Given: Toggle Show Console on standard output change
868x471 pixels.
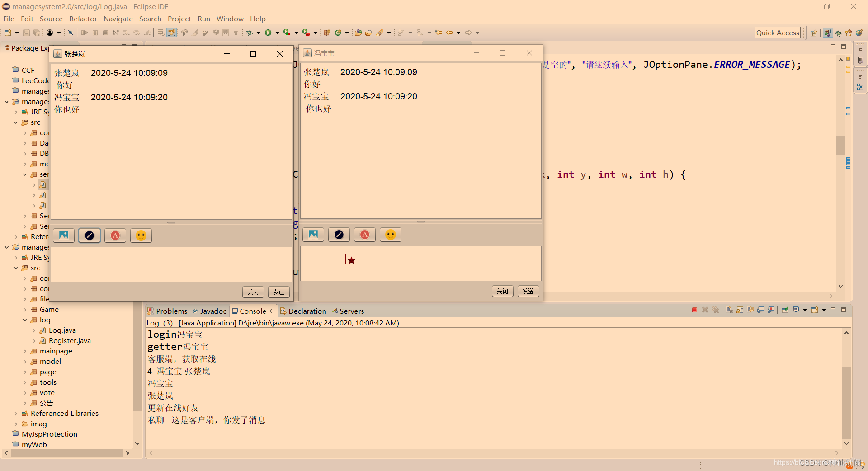Looking at the screenshot, I should coord(761,310).
